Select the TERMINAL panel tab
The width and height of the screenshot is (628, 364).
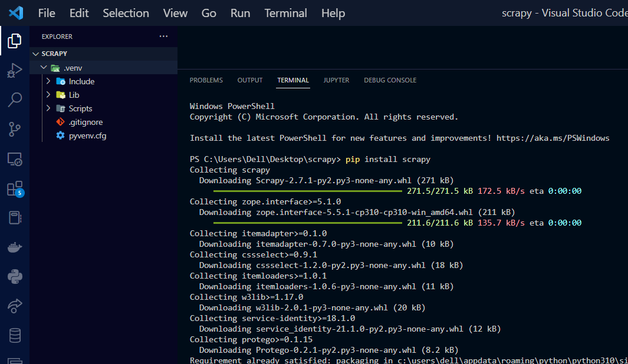(293, 81)
